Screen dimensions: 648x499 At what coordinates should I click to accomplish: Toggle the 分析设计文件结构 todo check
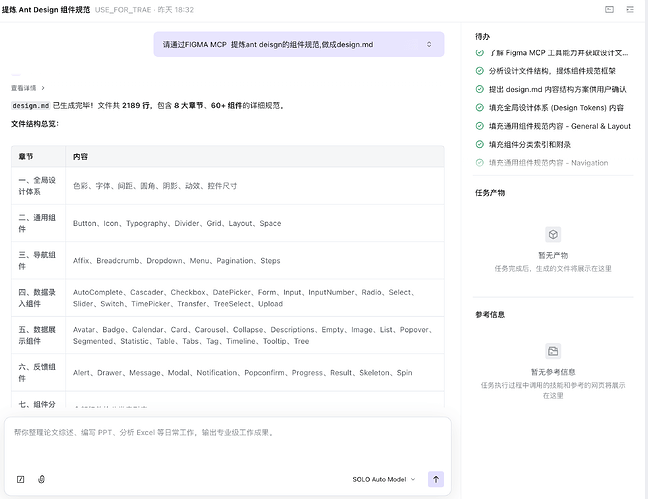[479, 71]
